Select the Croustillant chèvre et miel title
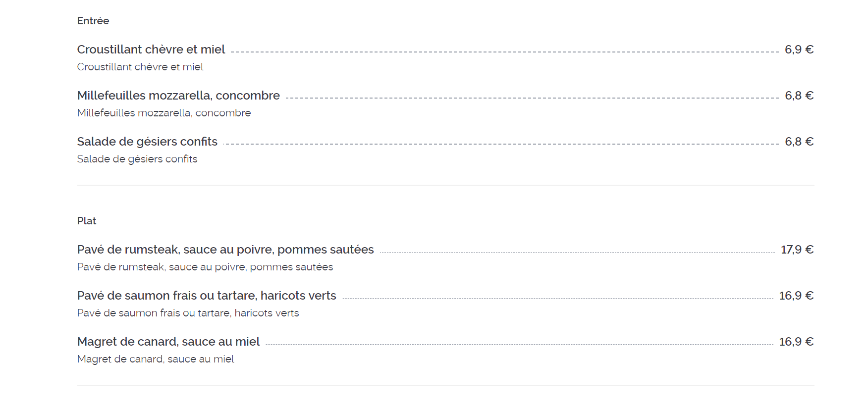Screen dimensions: 868x413 (x=151, y=50)
